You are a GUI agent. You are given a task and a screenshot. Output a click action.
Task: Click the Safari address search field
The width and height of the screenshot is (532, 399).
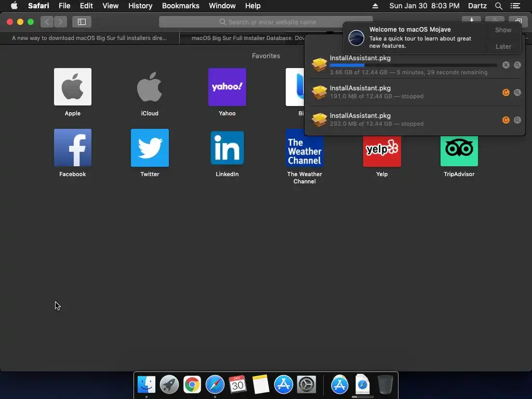click(x=265, y=22)
